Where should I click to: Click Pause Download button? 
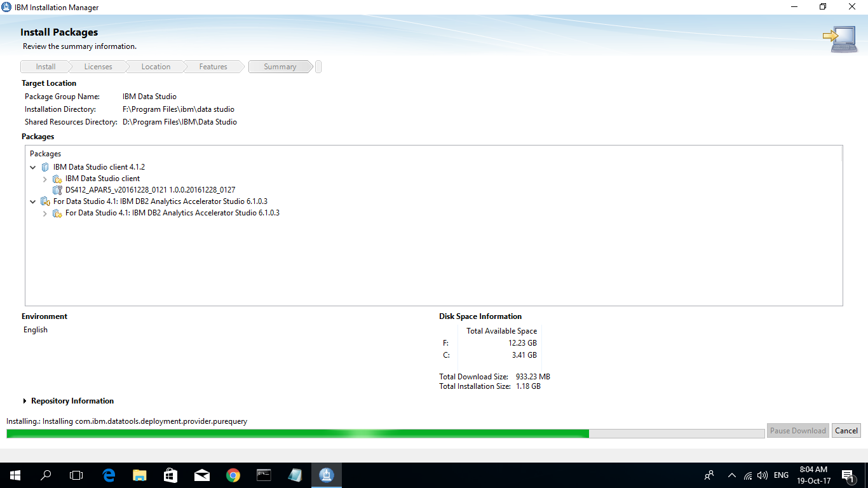point(798,430)
